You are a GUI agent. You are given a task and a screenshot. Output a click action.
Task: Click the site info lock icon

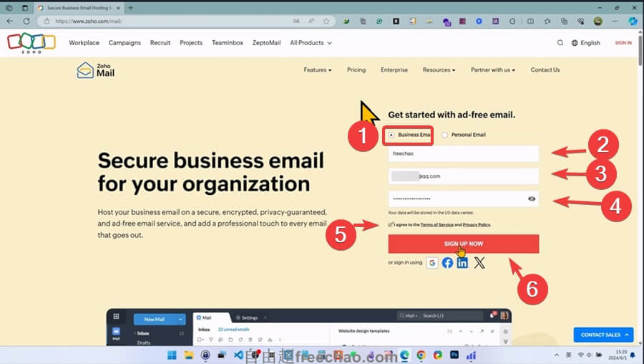pyautogui.click(x=47, y=21)
